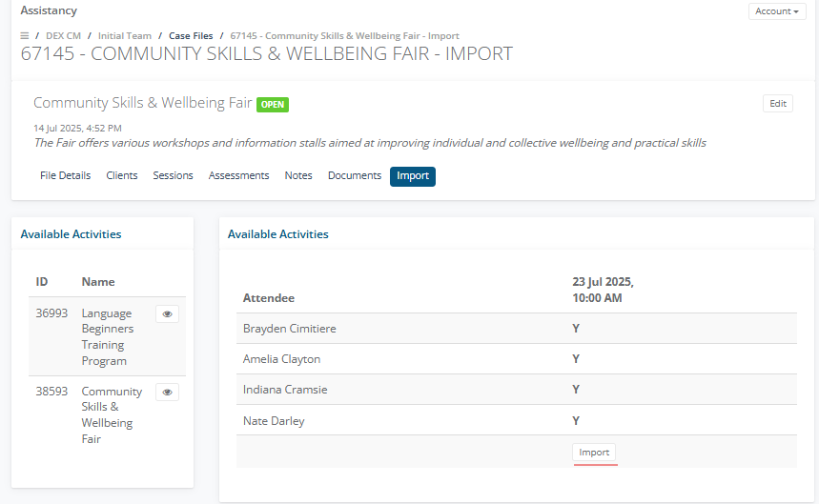Click the Import button below attendees
The width and height of the screenshot is (819, 504).
point(594,453)
